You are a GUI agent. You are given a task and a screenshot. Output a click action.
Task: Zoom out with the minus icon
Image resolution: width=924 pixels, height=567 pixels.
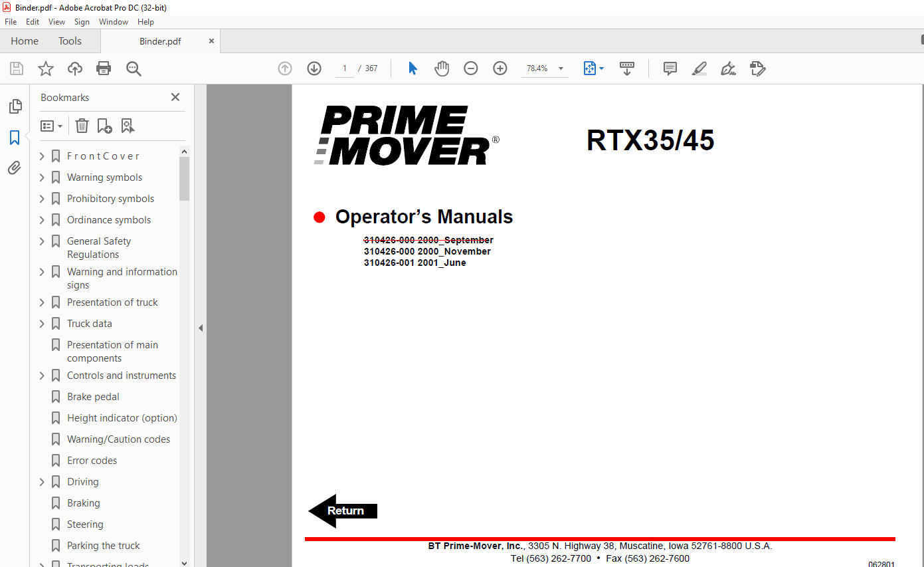tap(471, 68)
